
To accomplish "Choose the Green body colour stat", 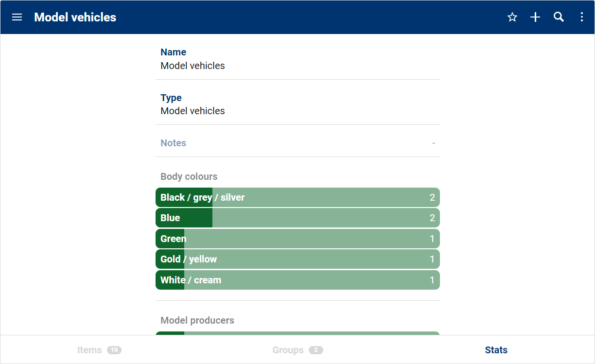I will [x=297, y=239].
